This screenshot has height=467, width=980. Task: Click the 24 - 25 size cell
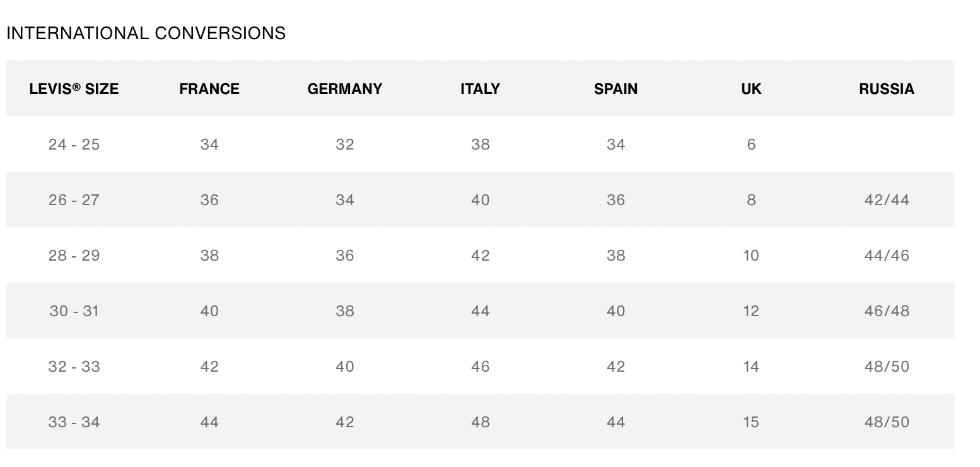coord(74,145)
